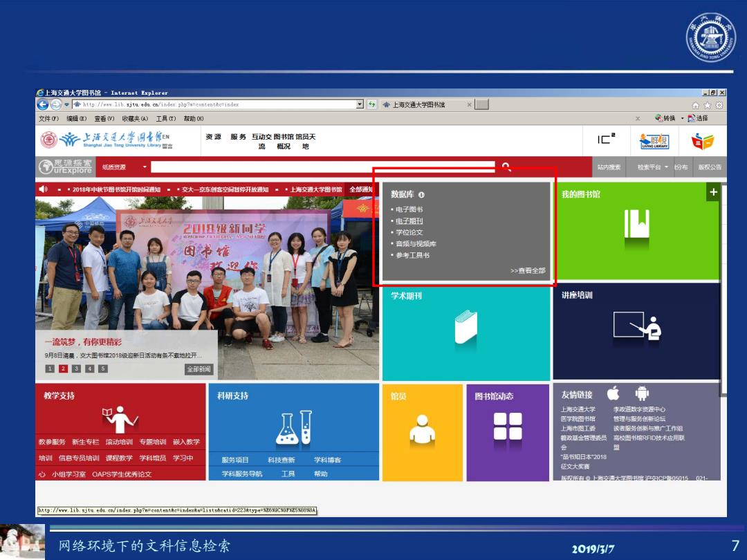Viewport: 747px width, 560px height.
Task: Open the 参考工具书 link
Action: (x=412, y=255)
